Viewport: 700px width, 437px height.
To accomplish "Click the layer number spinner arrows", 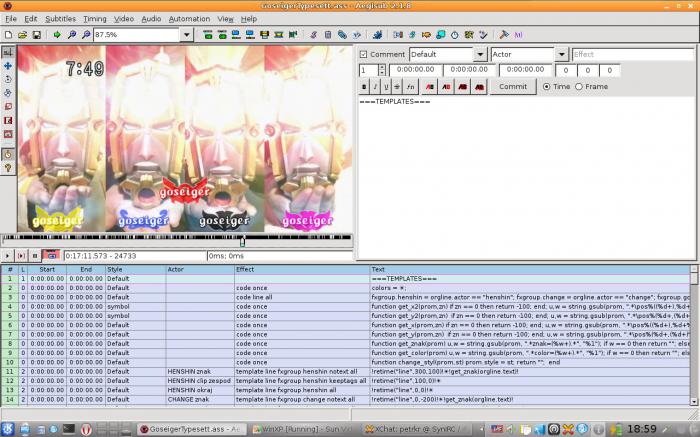I will click(382, 70).
